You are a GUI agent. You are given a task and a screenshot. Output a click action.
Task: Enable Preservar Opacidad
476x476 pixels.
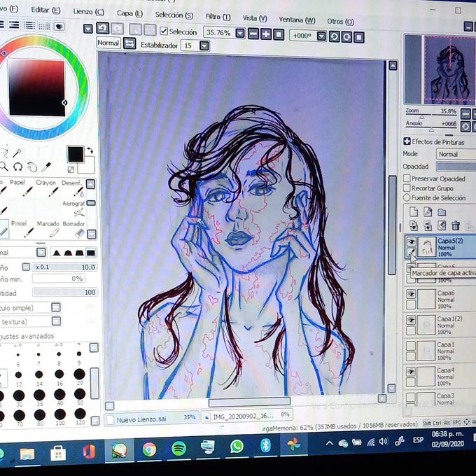pyautogui.click(x=407, y=178)
